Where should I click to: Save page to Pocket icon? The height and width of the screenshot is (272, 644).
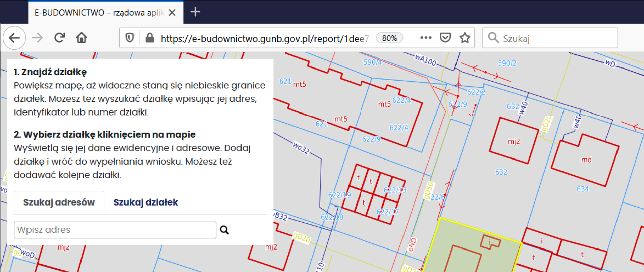pos(445,38)
